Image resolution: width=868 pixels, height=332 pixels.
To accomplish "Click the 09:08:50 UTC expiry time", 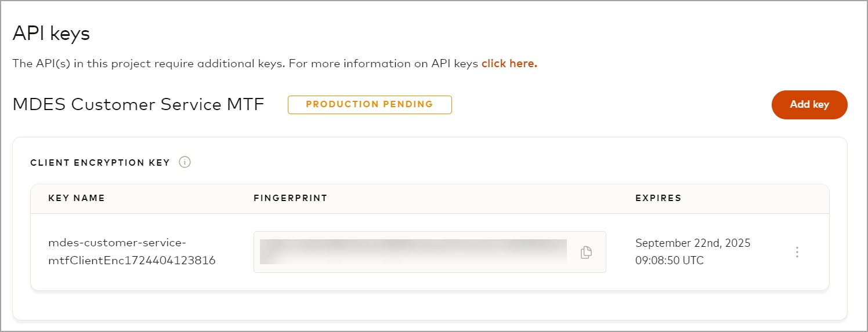I will click(670, 261).
